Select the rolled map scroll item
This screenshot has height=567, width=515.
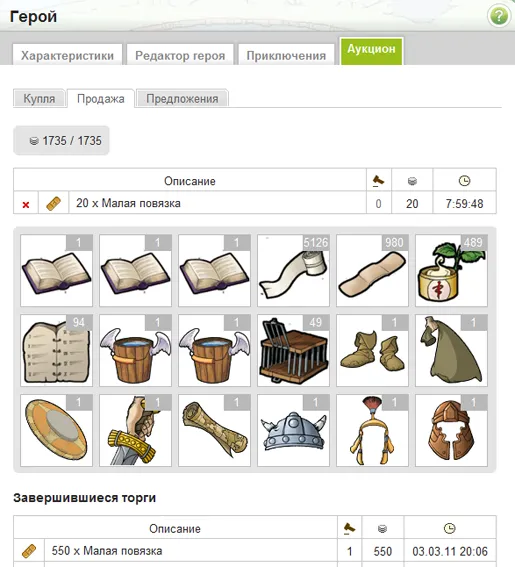pyautogui.click(x=214, y=430)
